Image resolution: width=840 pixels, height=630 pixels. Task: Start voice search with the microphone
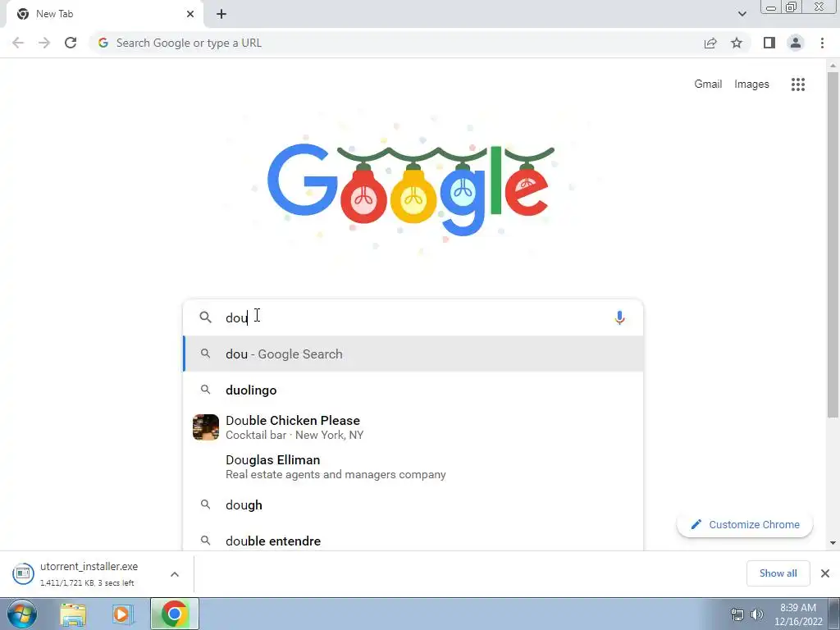tap(619, 317)
